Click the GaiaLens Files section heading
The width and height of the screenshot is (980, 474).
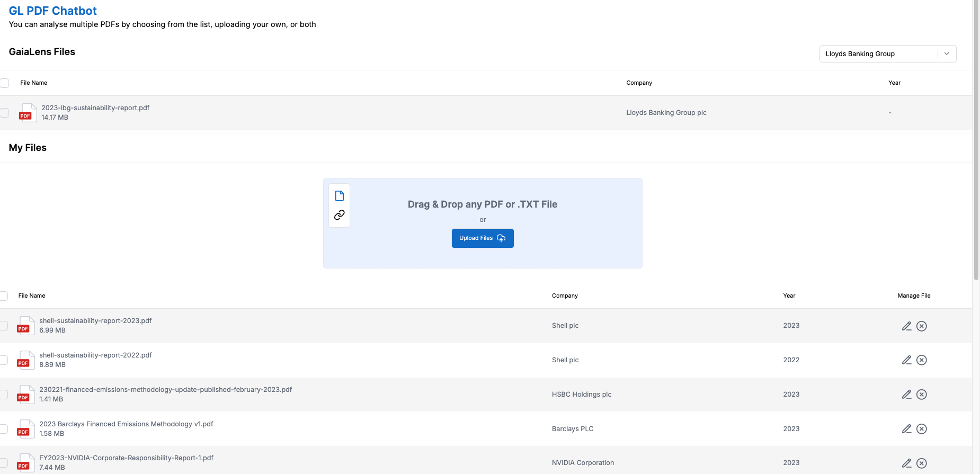coord(42,51)
